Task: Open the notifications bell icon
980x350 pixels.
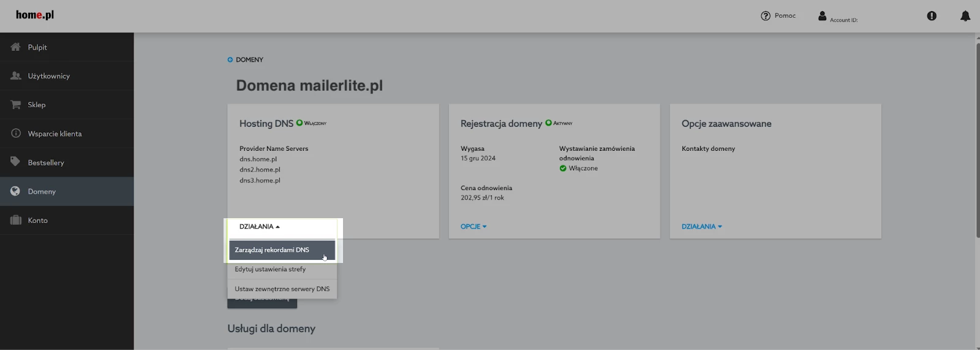Action: click(x=965, y=16)
